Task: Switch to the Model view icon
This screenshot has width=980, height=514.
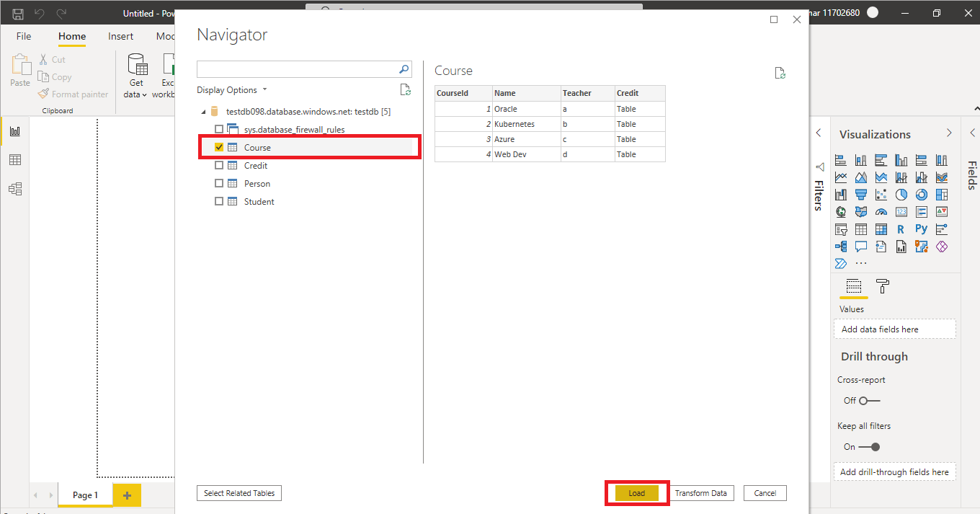Action: pyautogui.click(x=14, y=188)
